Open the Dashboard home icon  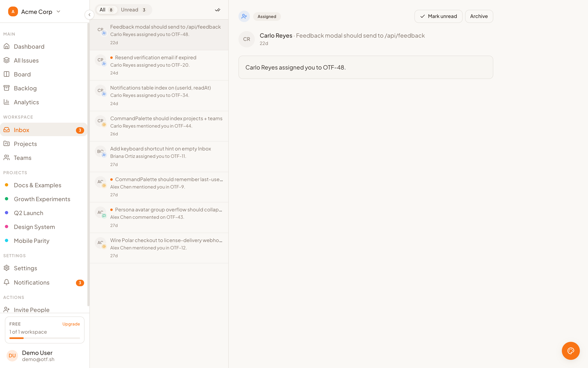[x=7, y=46]
